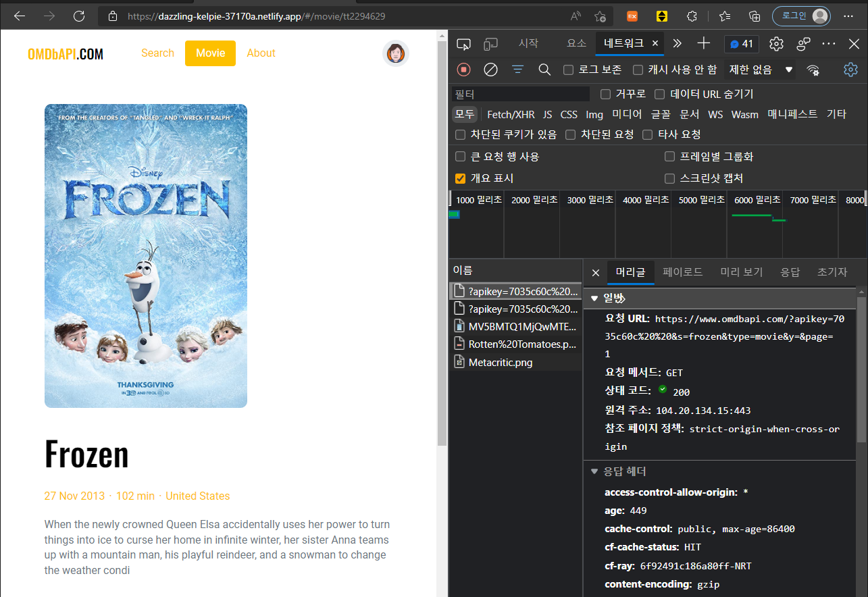Click the site padlock icon
This screenshot has width=868, height=597.
113,16
